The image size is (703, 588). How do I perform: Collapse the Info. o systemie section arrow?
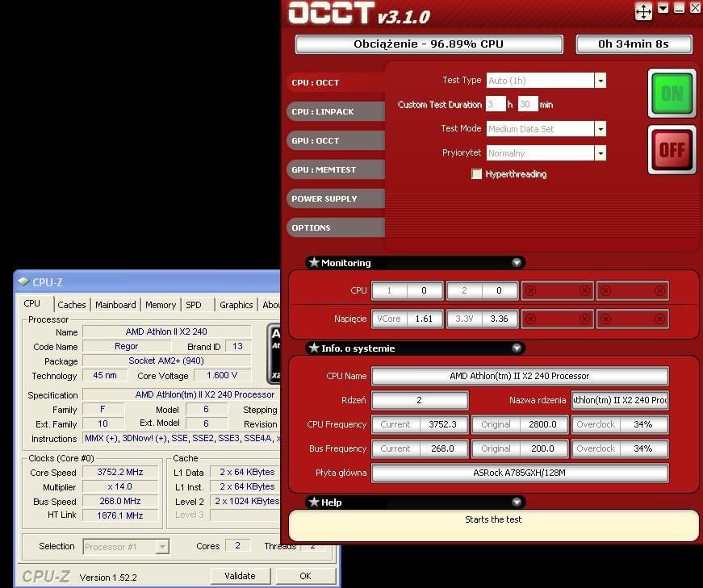517,348
